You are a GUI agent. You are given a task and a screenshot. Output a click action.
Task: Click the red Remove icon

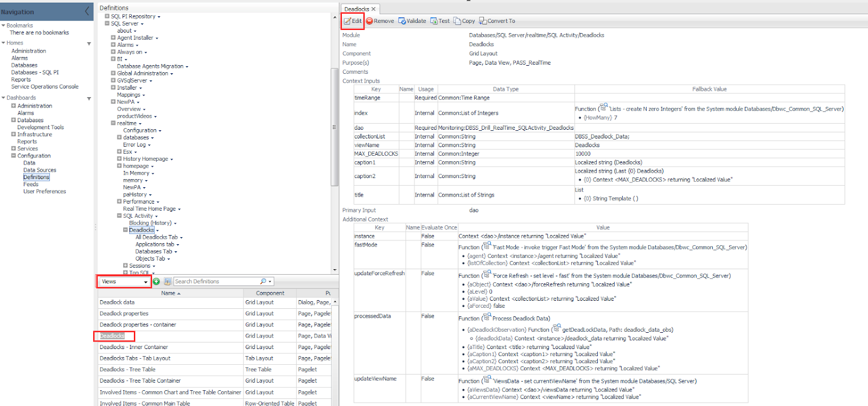pyautogui.click(x=369, y=21)
